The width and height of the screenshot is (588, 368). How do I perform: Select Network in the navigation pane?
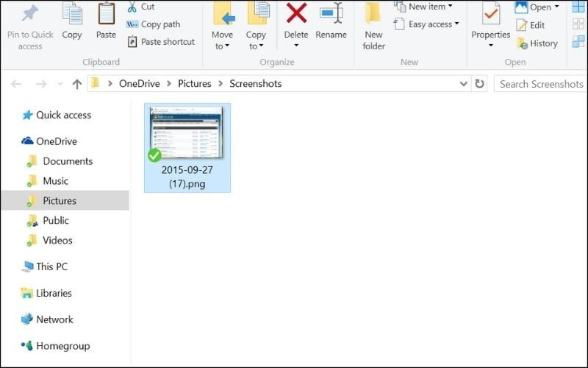pyautogui.click(x=47, y=319)
